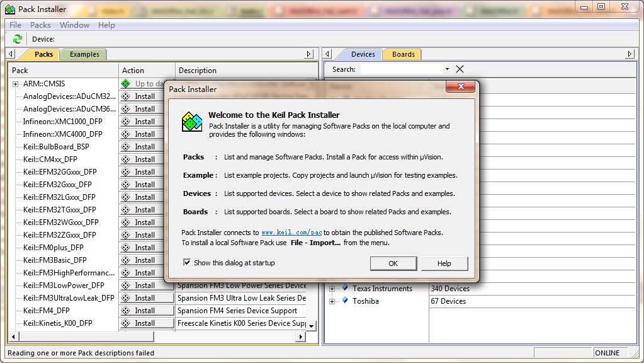This screenshot has height=363, width=644.
Task: Click the '67 Devices' cell
Action: point(448,301)
